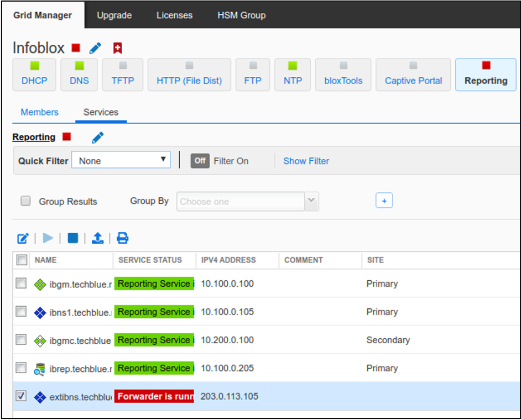Click the candidate icon for ibgmc.techblue
The image size is (521, 420).
pos(40,341)
